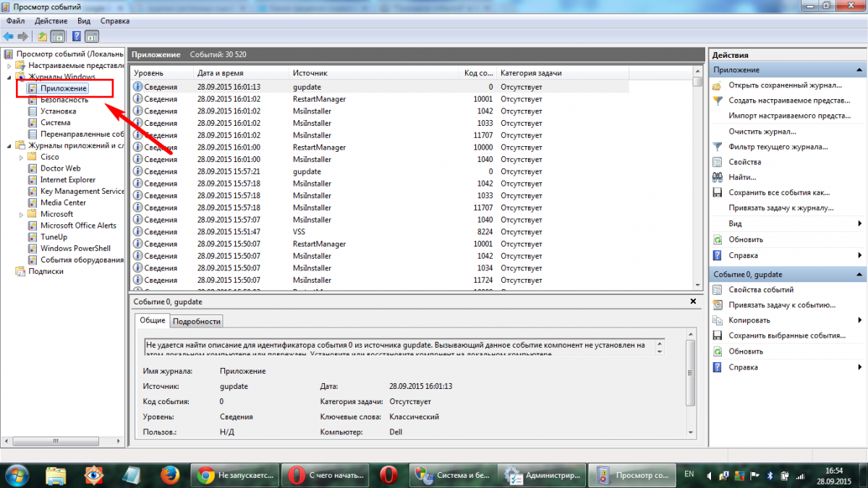Click Импорт настраиваемого представления action
The width and height of the screenshot is (868, 488).
(789, 116)
